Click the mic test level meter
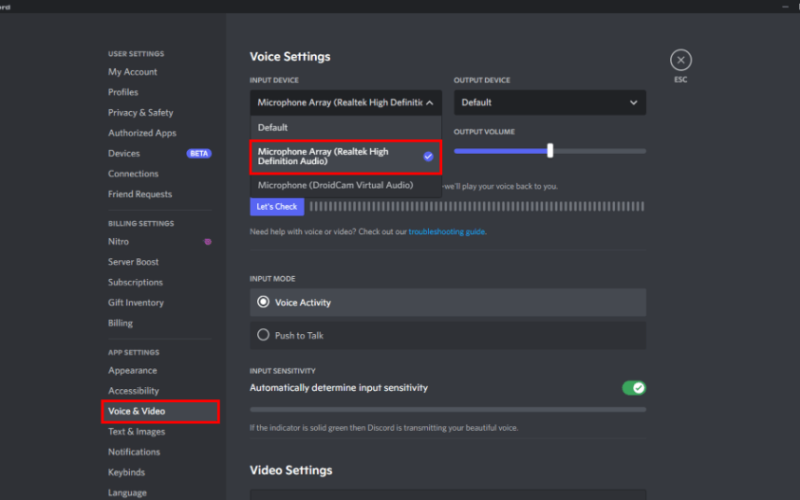 pyautogui.click(x=477, y=207)
